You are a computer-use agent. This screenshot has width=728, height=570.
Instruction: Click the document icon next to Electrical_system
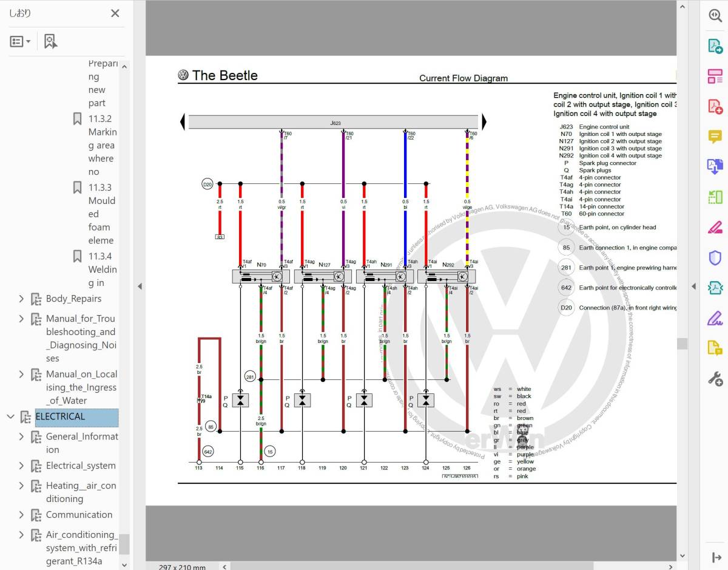point(36,466)
